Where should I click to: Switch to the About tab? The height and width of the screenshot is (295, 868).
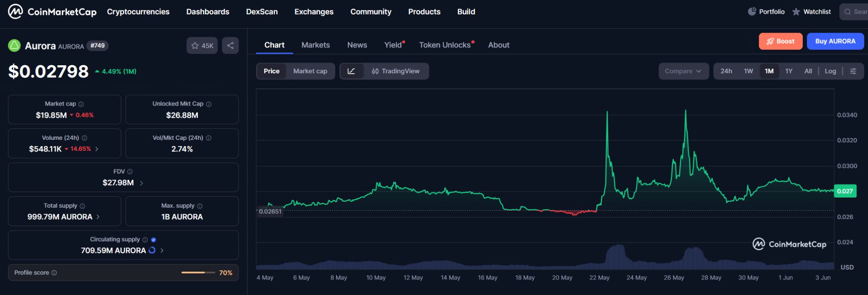499,45
